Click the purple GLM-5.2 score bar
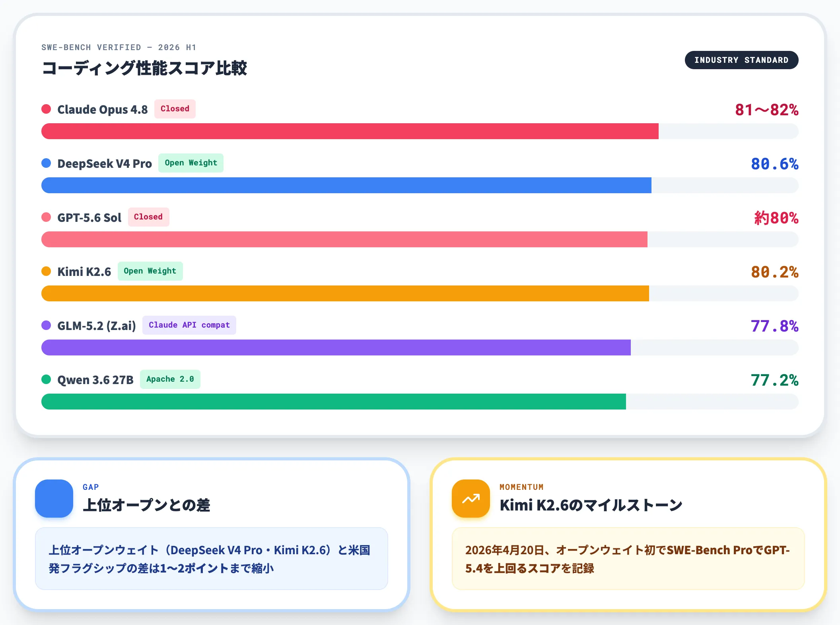Screen dimensions: 840x625 [x=336, y=347]
